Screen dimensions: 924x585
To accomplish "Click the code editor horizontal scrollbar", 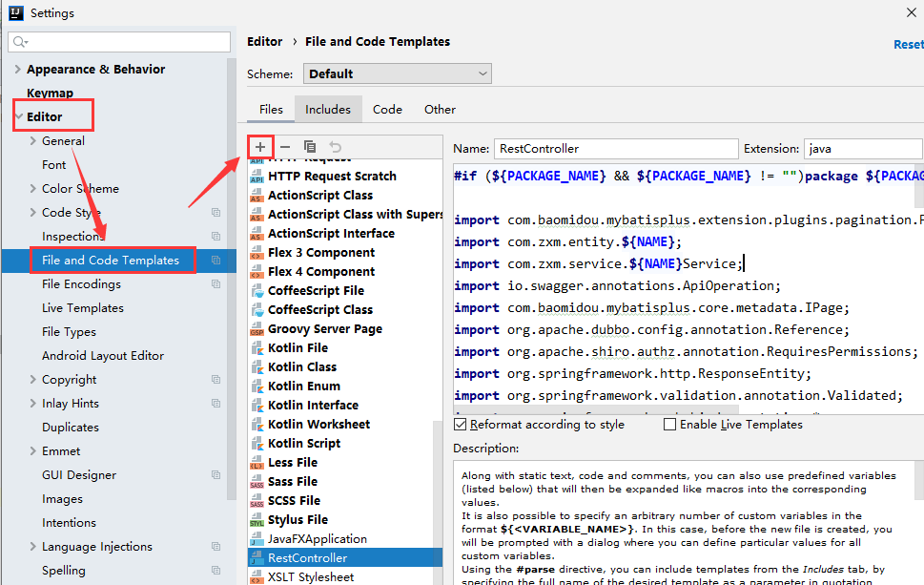I will pos(595,409).
